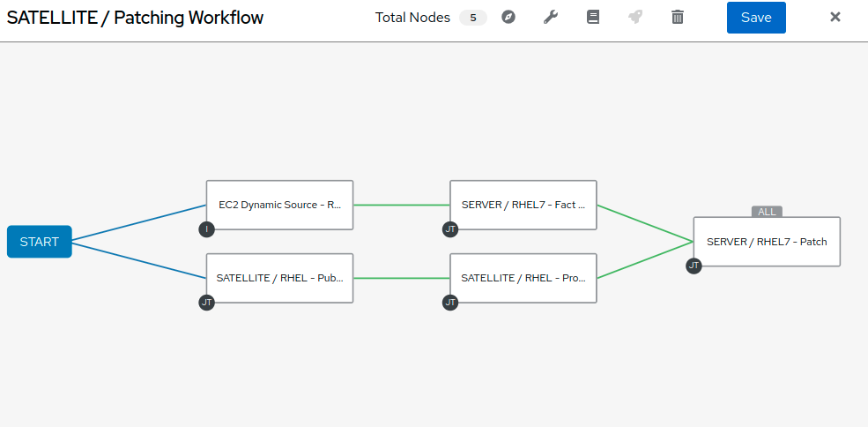Click link from START to RHEL Pub node
Image resolution: width=868 pixels, height=427 pixels.
[139, 260]
